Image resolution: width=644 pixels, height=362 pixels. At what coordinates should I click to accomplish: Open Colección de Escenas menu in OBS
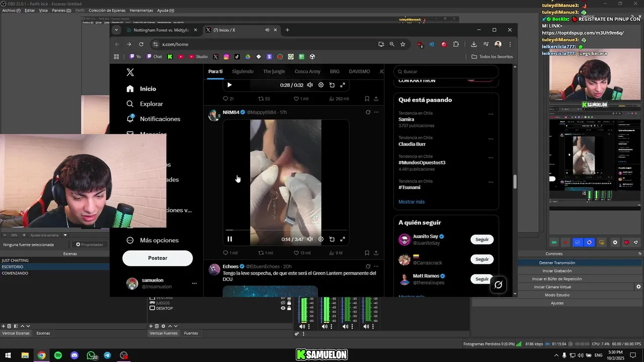[107, 11]
